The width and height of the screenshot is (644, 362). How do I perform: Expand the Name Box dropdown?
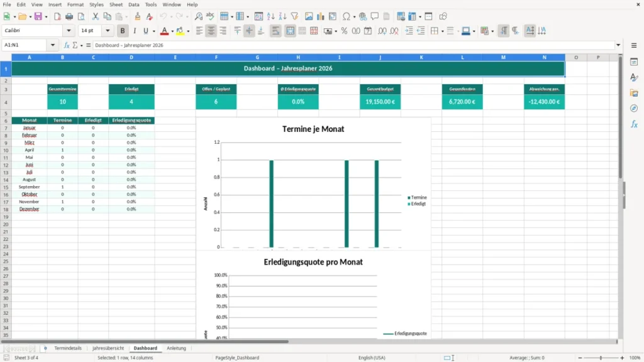(x=53, y=45)
